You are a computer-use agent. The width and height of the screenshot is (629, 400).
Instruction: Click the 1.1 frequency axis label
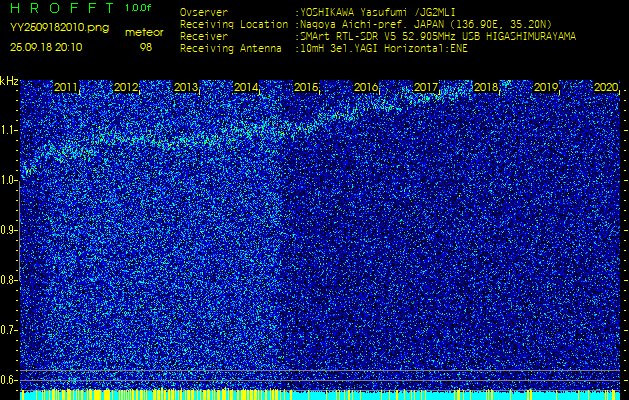coord(9,130)
